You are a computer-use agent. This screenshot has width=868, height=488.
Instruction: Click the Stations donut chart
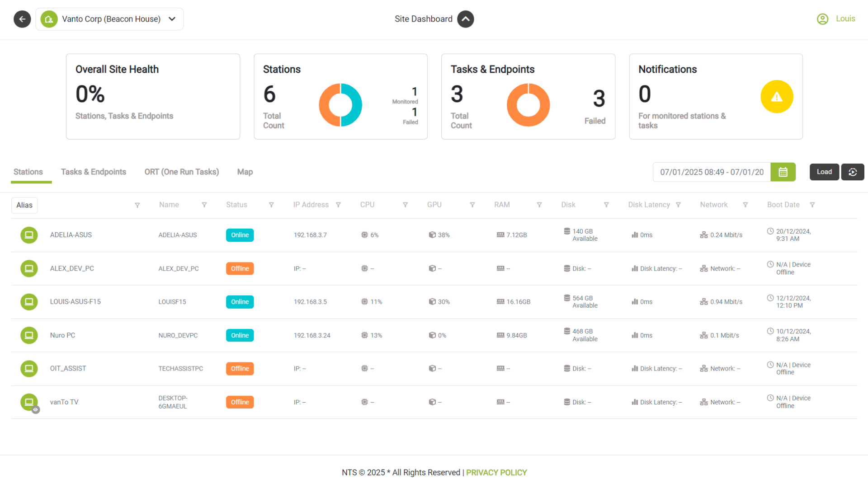click(340, 104)
